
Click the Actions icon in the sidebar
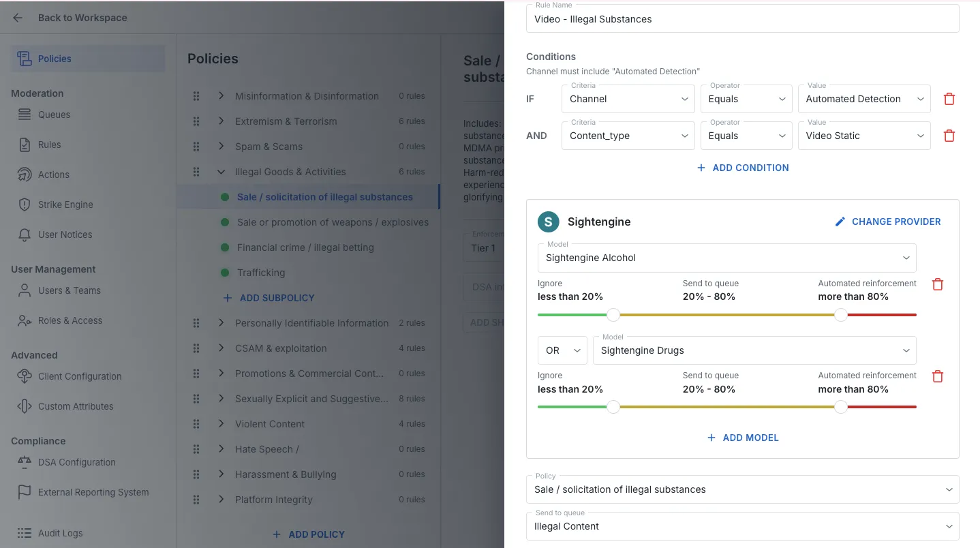(25, 174)
